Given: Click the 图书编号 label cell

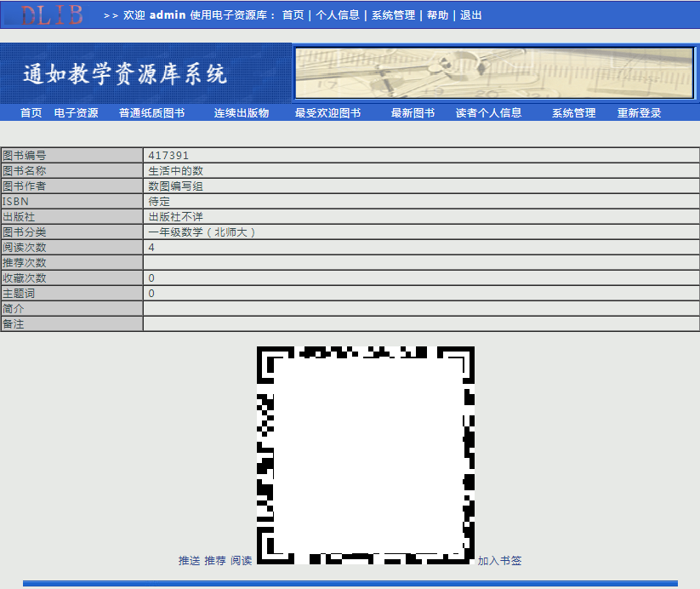Looking at the screenshot, I should tap(71, 155).
